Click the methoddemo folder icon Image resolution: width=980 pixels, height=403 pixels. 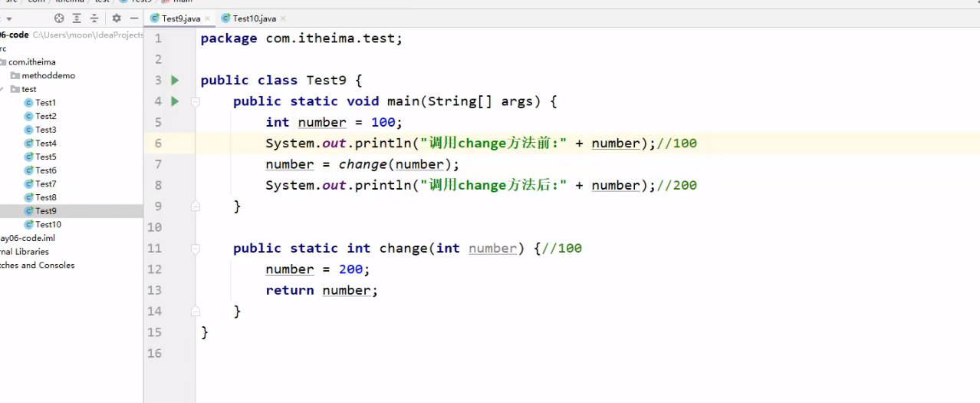tap(15, 76)
